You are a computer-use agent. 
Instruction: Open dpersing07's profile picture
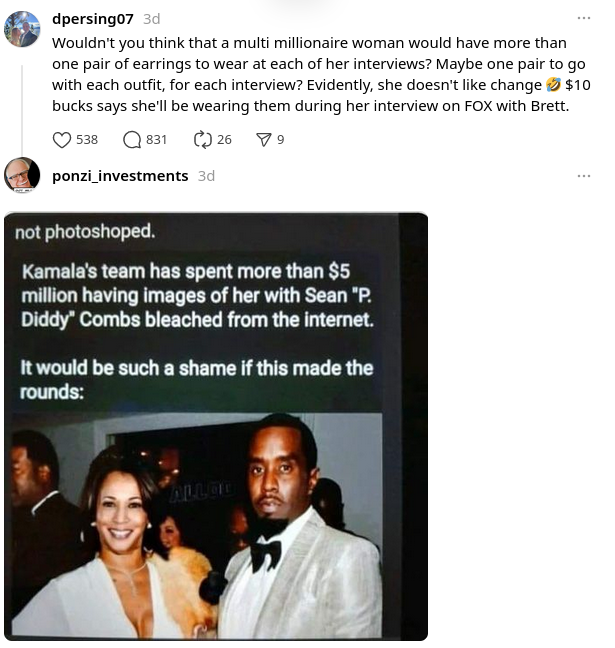[22, 29]
